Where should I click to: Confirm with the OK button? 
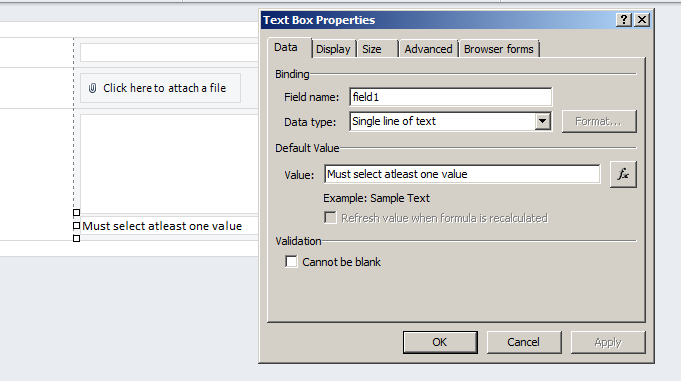click(440, 342)
